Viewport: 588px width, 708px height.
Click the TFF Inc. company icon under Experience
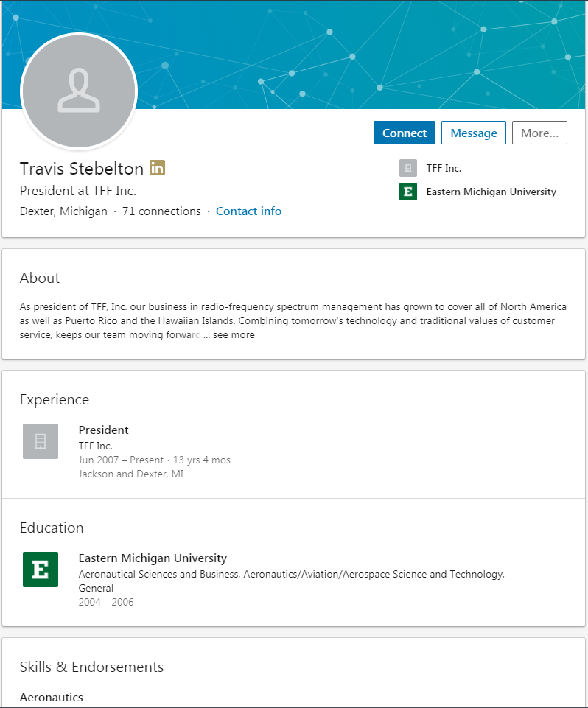coord(41,441)
